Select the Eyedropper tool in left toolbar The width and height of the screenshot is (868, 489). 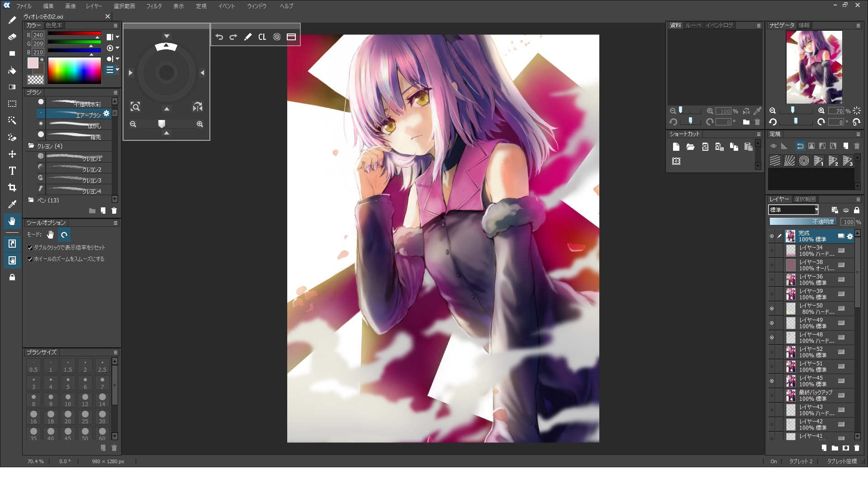coord(12,204)
